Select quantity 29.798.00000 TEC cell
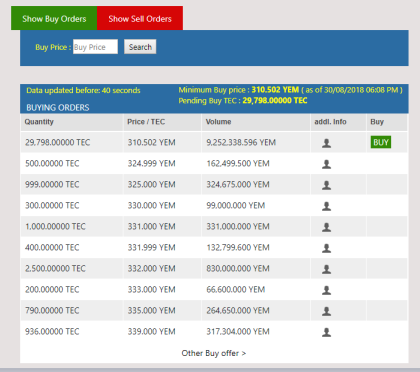 tap(72, 142)
